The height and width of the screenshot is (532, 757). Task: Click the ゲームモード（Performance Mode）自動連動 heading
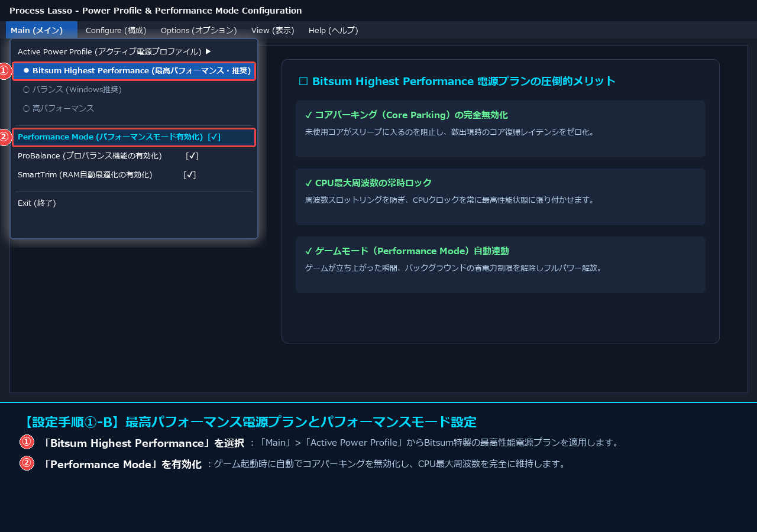407,251
